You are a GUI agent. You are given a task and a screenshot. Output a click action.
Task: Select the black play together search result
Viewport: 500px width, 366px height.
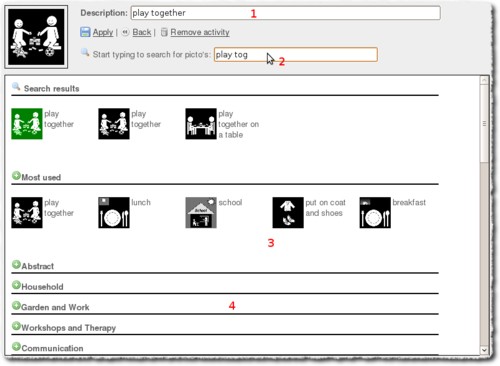click(114, 124)
